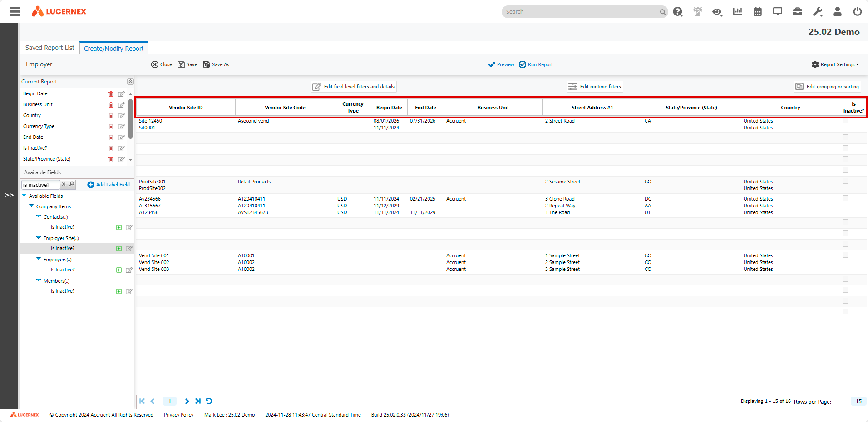Open the Privacy Policy link
This screenshot has height=422, width=868.
(x=178, y=414)
